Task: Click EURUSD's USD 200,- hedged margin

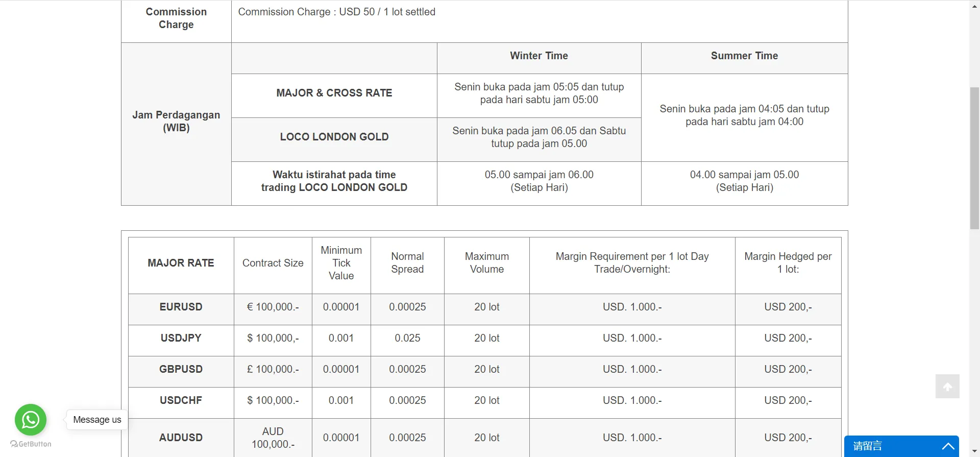Action: 788,307
